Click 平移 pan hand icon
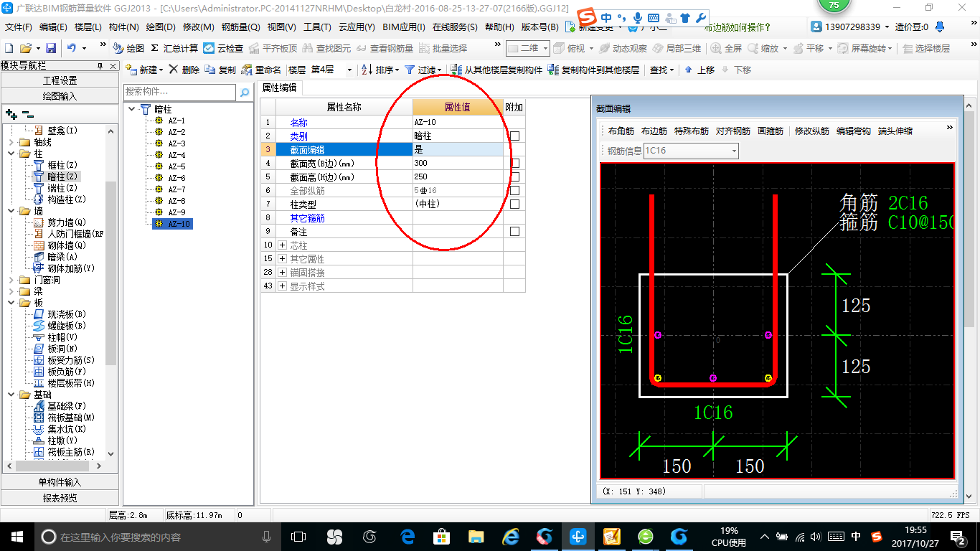The height and width of the screenshot is (551, 980). coord(798,48)
